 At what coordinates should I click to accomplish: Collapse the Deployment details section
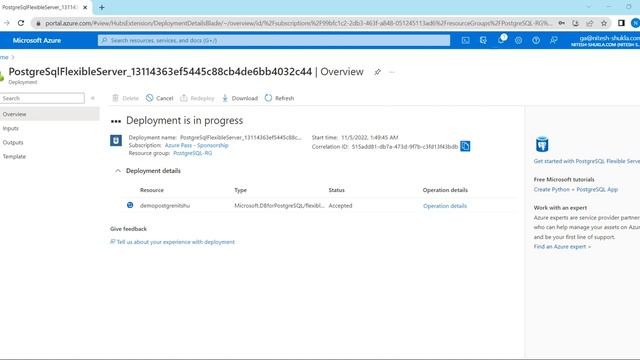118,171
